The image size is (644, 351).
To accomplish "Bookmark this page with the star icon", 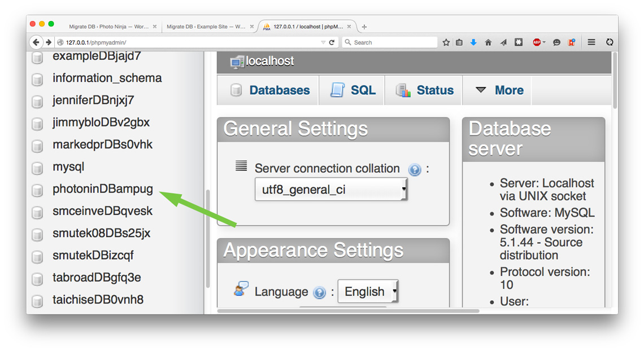I will click(x=446, y=42).
